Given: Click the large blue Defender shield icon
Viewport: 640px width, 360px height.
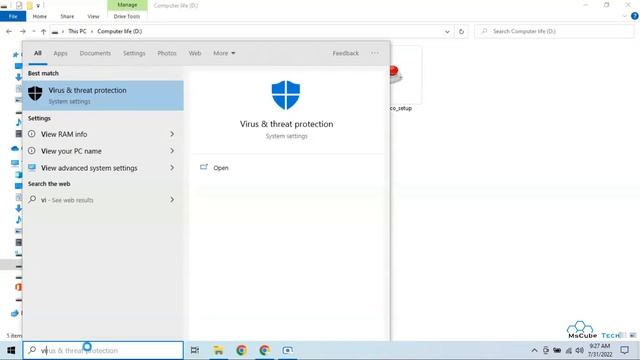Looking at the screenshot, I should pyautogui.click(x=286, y=95).
